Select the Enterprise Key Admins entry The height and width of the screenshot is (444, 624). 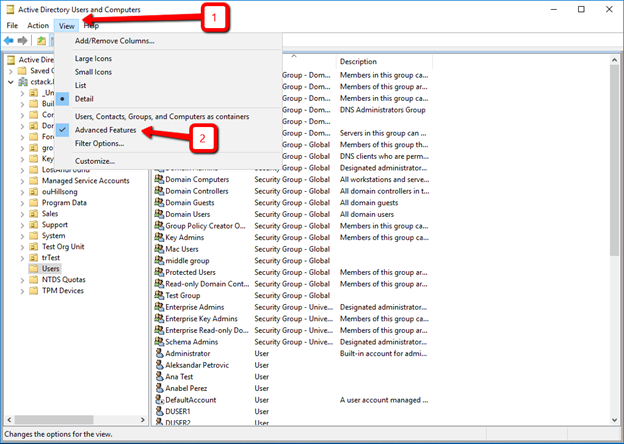click(x=292, y=318)
